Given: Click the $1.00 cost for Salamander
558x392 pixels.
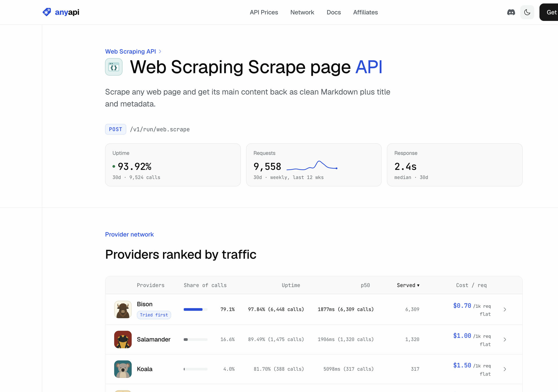Looking at the screenshot, I should [x=462, y=336].
